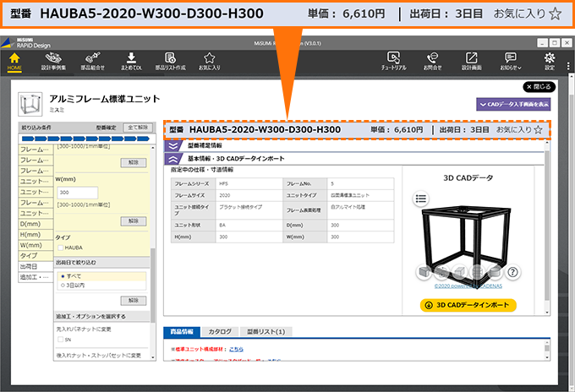Image resolution: width=575 pixels, height=392 pixels.
Task: Click the 3D CADデータインポート button
Action: (468, 304)
